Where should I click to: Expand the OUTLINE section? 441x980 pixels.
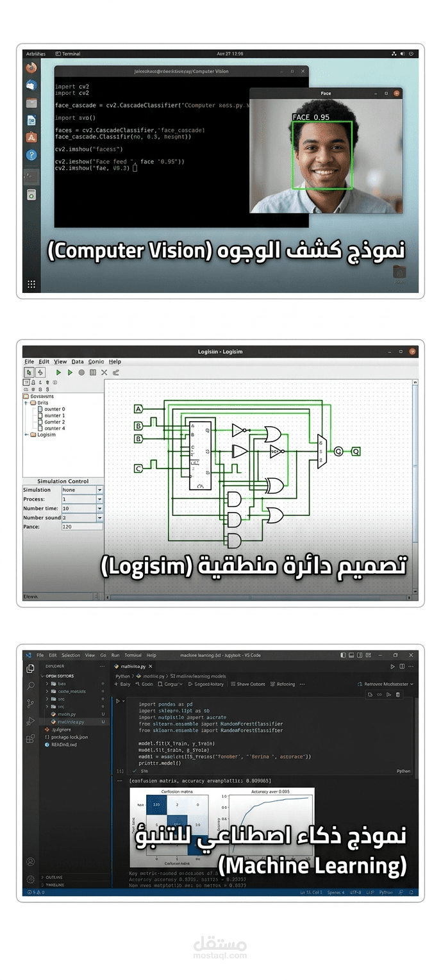(x=54, y=877)
